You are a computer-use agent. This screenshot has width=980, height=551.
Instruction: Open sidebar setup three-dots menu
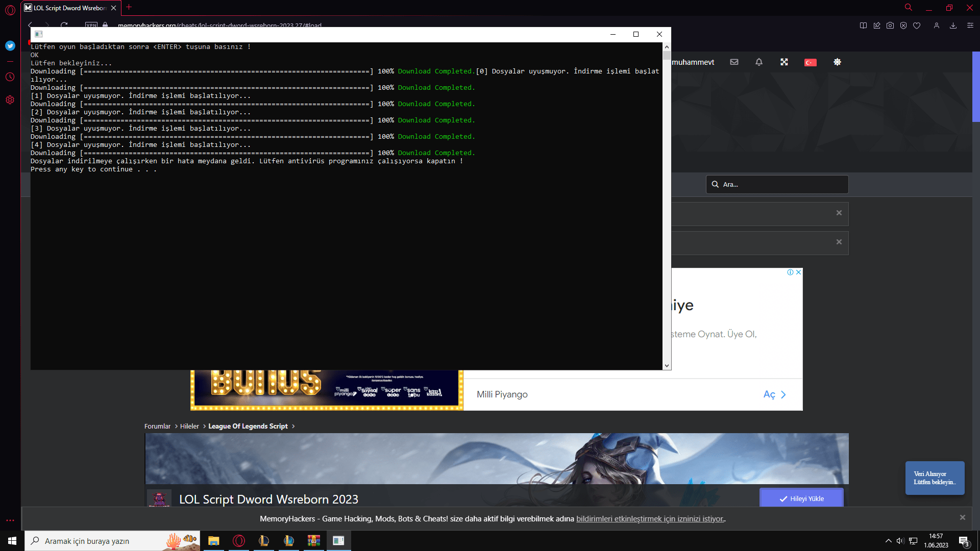coord(10,520)
